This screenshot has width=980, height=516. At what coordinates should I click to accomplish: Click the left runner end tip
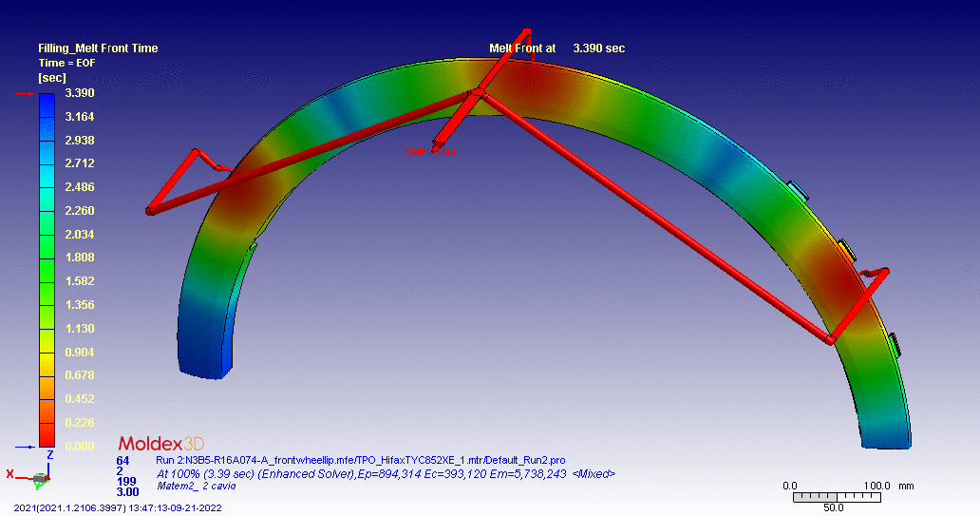(x=151, y=210)
